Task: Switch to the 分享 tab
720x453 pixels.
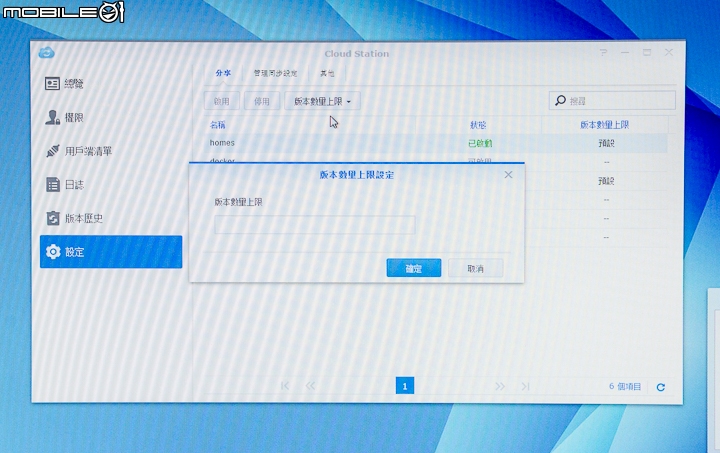Action: tap(223, 73)
